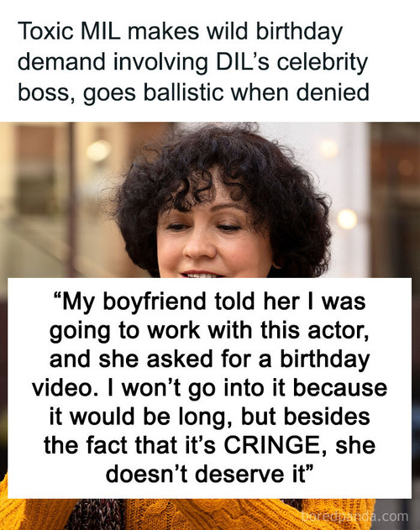Click the headline line "boss, goes ballistic when denied"
This screenshot has height=530, width=420.
click(193, 93)
